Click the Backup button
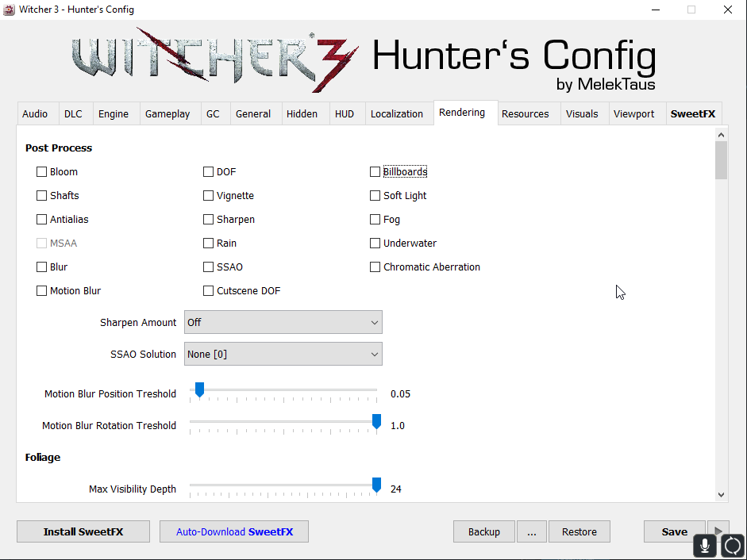This screenshot has width=747, height=560. point(484,531)
